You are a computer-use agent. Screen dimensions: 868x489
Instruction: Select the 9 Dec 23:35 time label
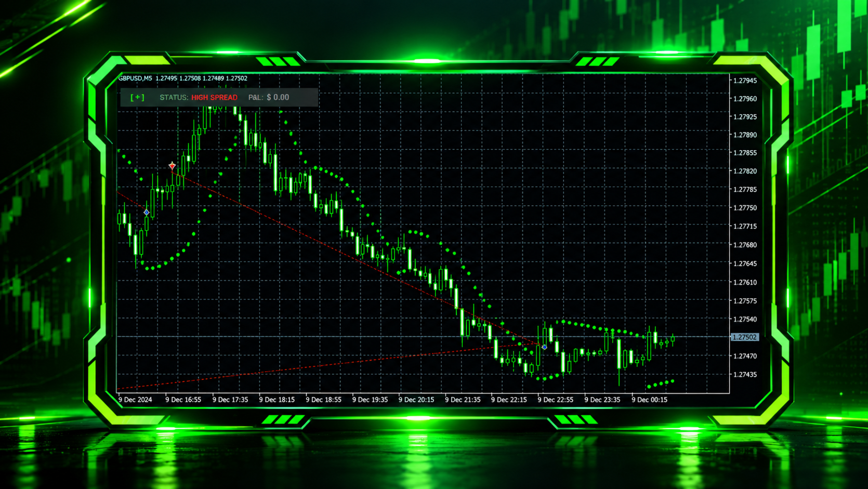(602, 400)
